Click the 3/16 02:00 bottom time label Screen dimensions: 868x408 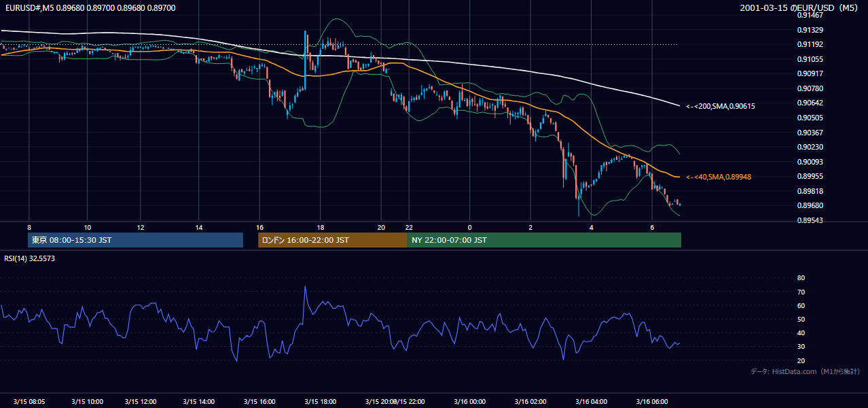pos(530,402)
